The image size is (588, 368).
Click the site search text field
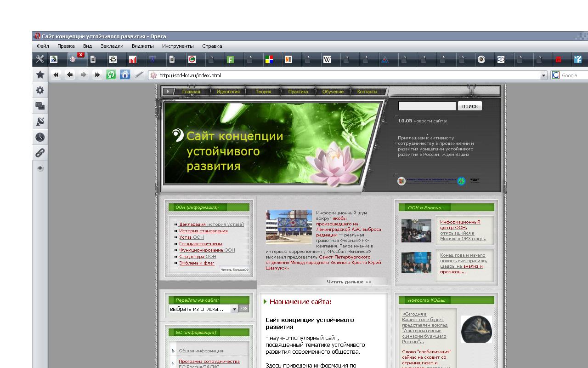427,106
